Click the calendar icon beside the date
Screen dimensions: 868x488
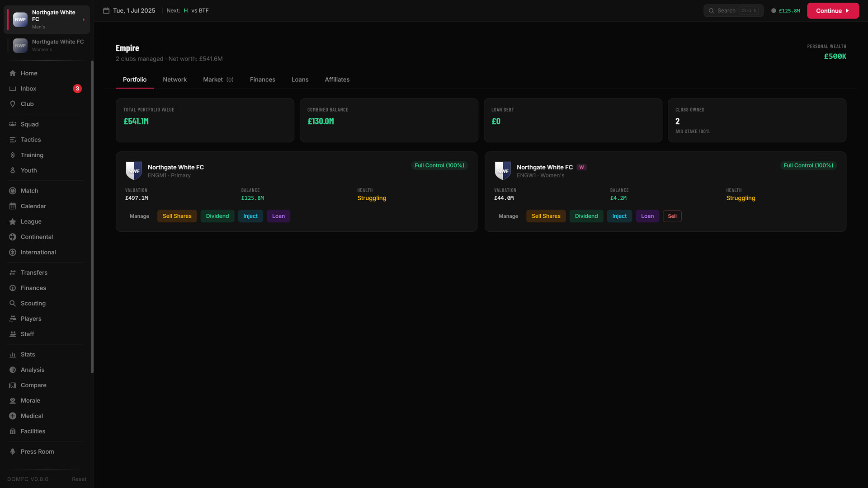click(106, 10)
